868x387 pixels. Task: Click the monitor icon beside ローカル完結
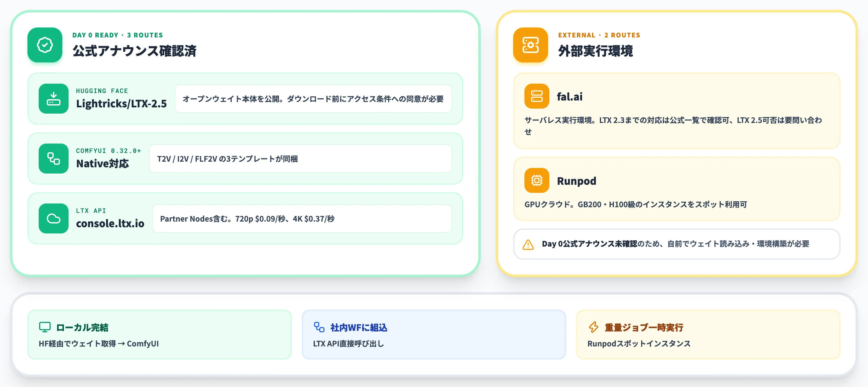45,327
